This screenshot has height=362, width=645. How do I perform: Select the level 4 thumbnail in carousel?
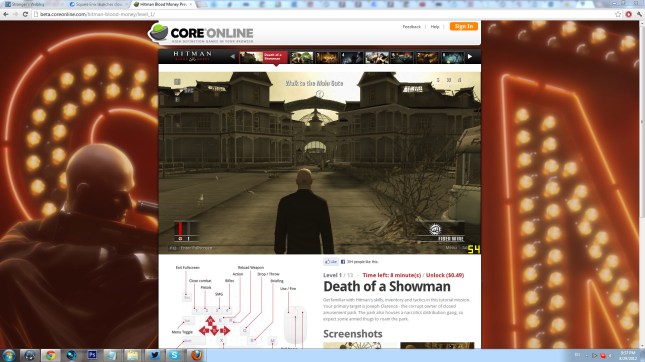352,57
